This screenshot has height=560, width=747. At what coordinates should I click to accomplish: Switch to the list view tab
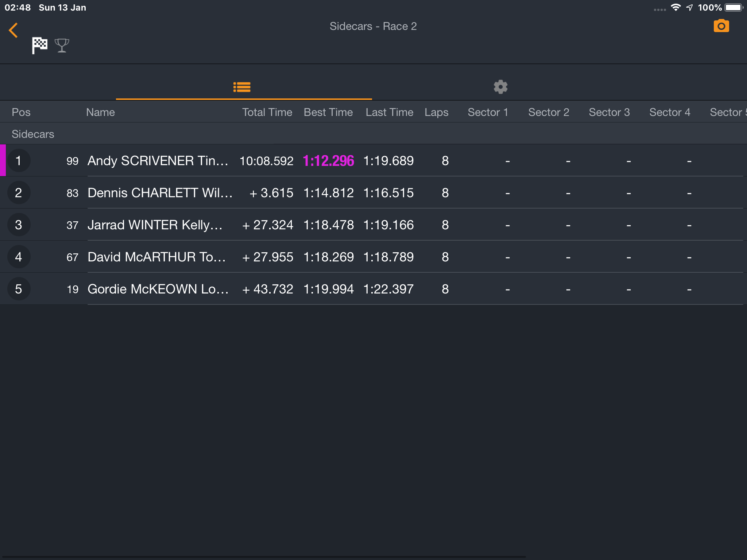(x=242, y=87)
